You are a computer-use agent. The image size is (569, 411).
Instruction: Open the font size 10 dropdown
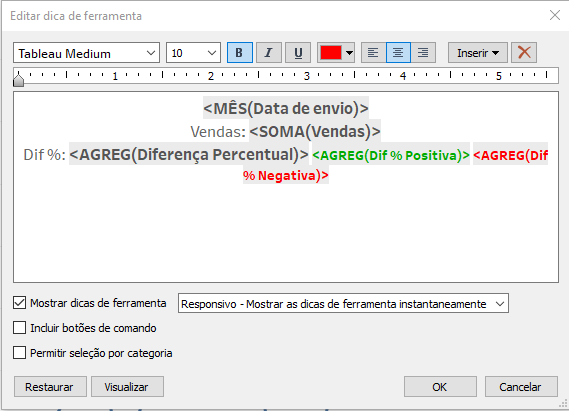pos(193,53)
